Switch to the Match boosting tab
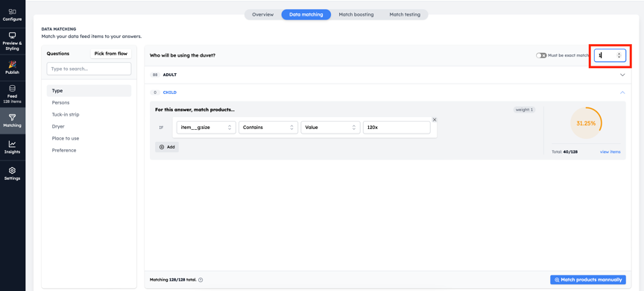The image size is (644, 291). 356,14
